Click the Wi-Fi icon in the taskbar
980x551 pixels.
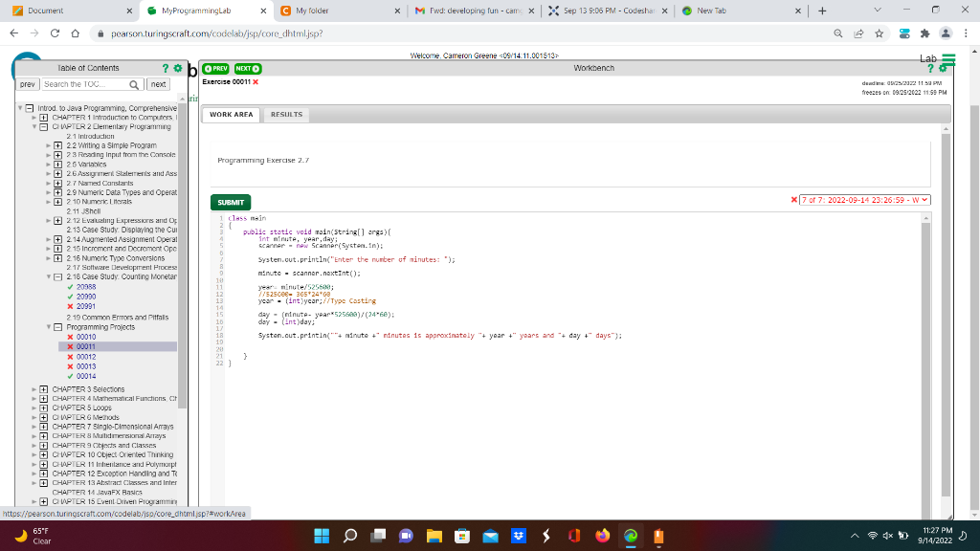pyautogui.click(x=873, y=537)
